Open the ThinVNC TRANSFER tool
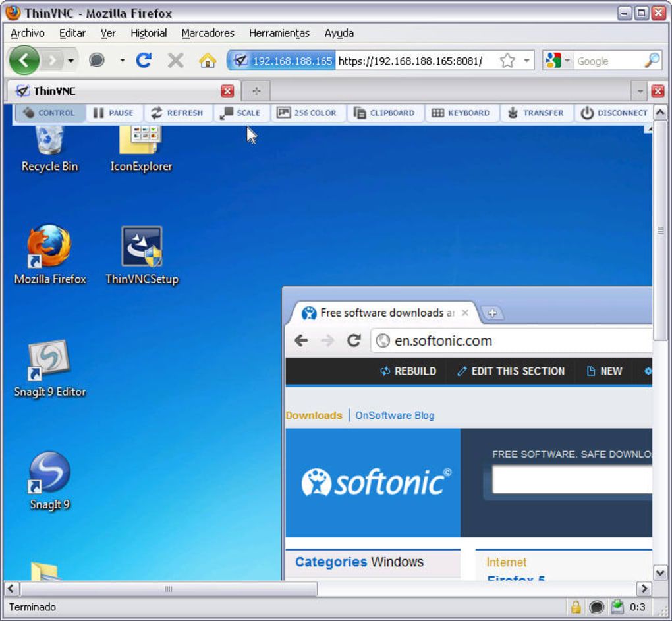This screenshot has width=672, height=621. click(x=536, y=113)
